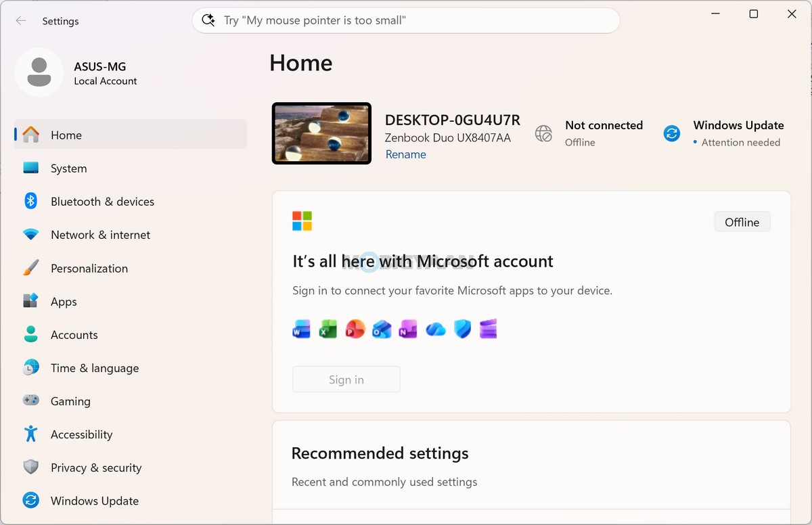Click the Local Account label
The height and width of the screenshot is (525, 812).
coord(106,81)
